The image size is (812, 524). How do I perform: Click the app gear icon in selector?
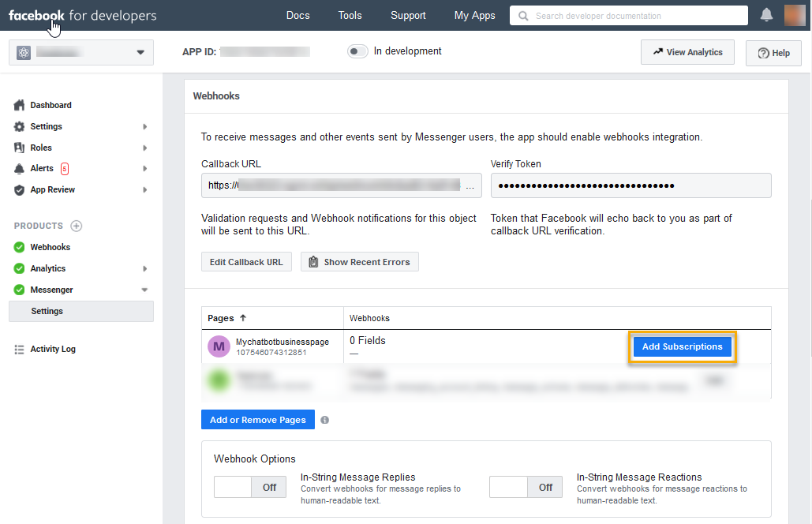click(x=24, y=52)
